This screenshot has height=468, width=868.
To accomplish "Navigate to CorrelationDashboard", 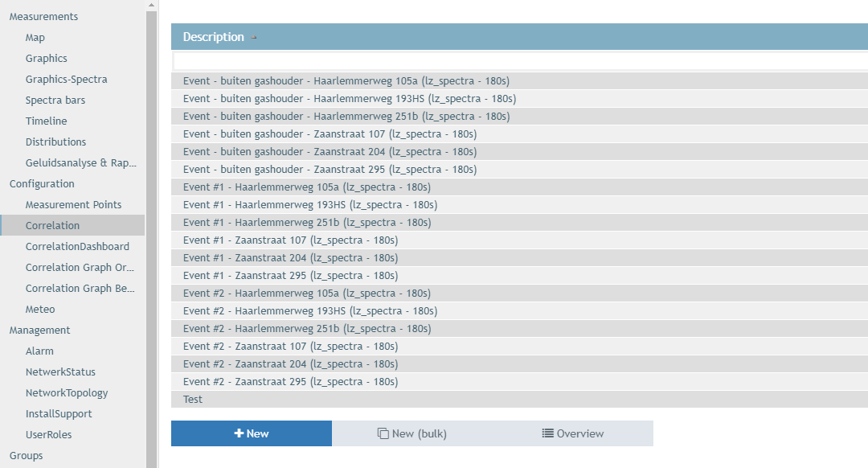I will pos(77,246).
